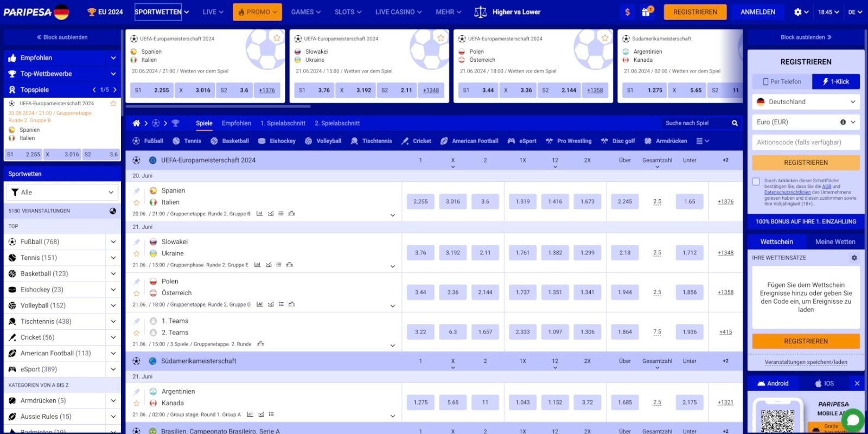The image size is (868, 434).
Task: Favorite the Spanien vs Italien match star
Action: [x=137, y=202]
